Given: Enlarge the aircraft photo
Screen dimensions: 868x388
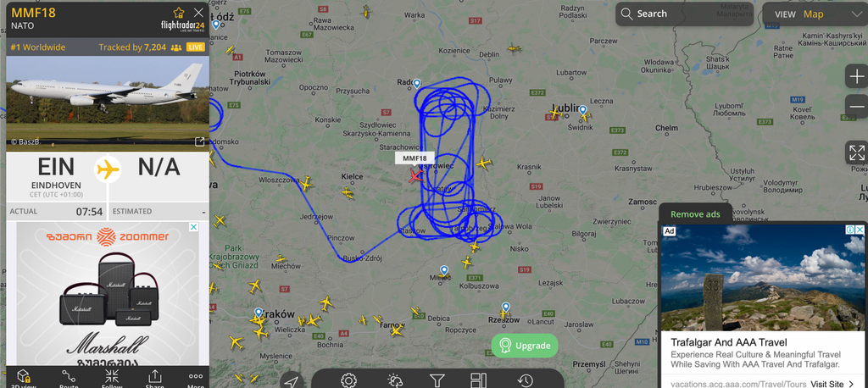Looking at the screenshot, I should pyautogui.click(x=200, y=141).
